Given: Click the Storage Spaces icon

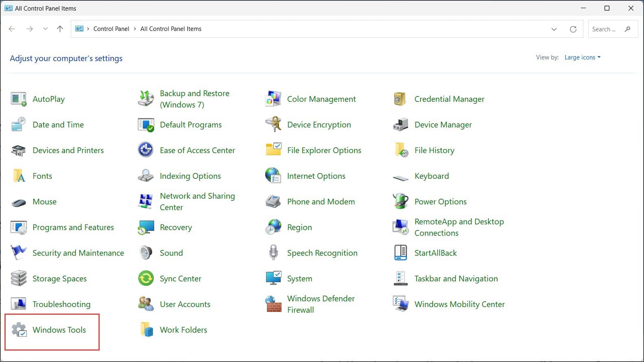Looking at the screenshot, I should (19, 279).
